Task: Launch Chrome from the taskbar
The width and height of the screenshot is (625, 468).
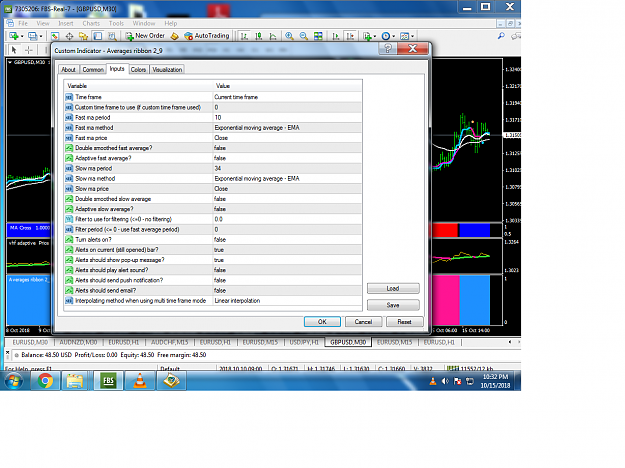Action: [45, 381]
